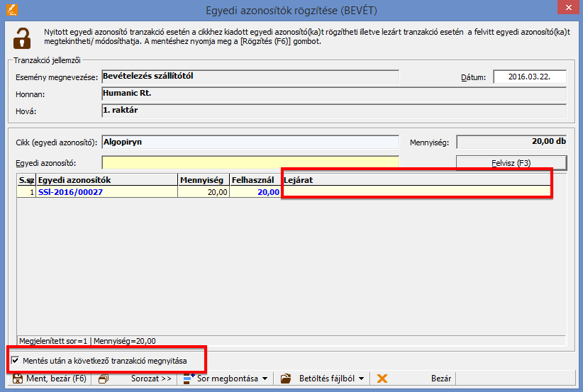Click the Sor megbontása split icon

[x=189, y=379]
